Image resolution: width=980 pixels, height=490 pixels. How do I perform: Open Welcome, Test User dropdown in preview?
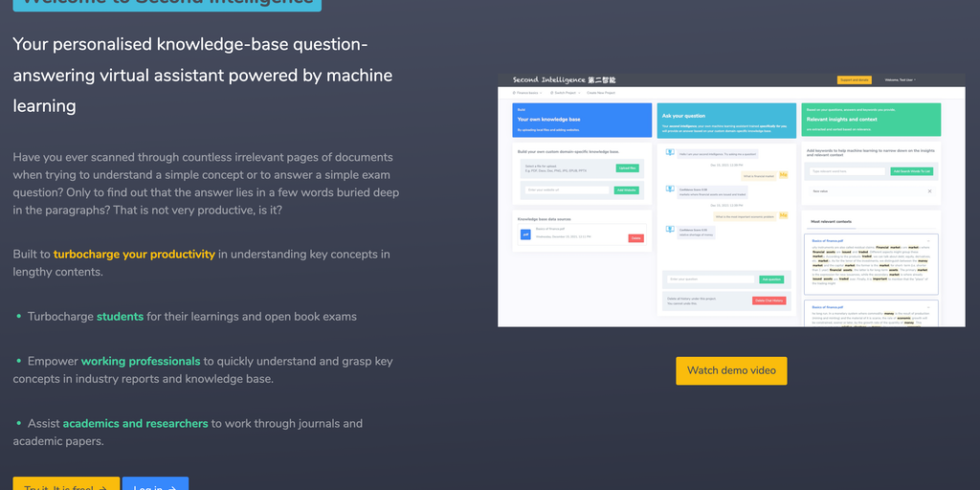tap(901, 80)
